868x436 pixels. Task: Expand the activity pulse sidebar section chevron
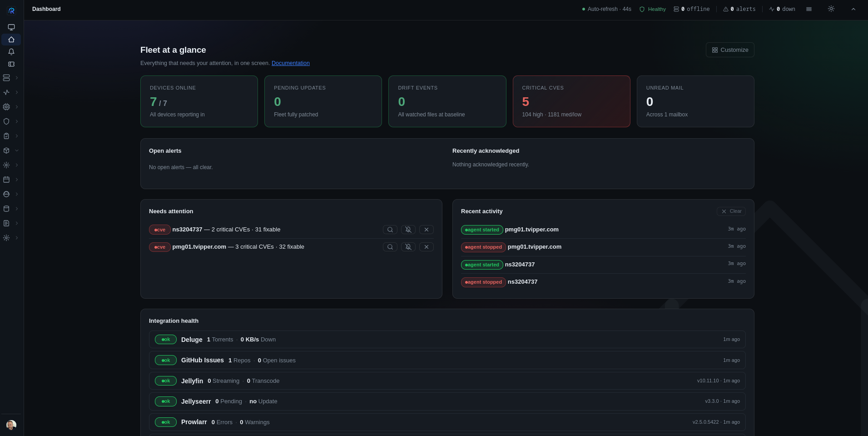17,92
